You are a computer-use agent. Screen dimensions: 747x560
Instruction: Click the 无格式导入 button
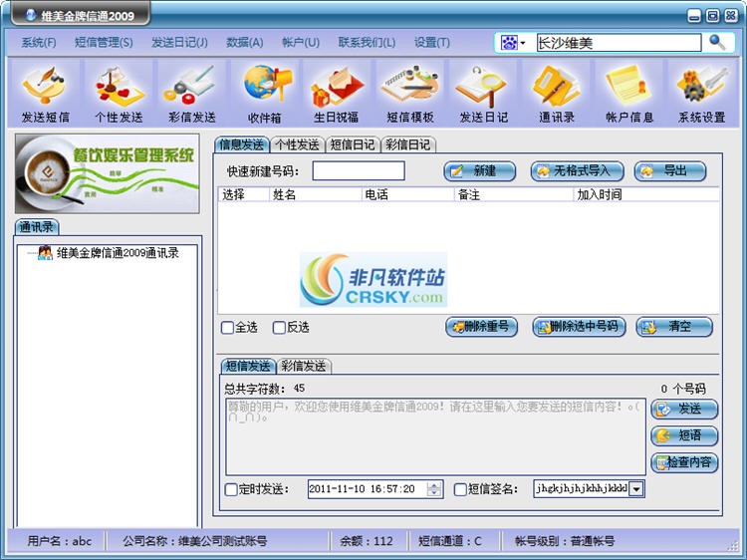click(x=578, y=171)
